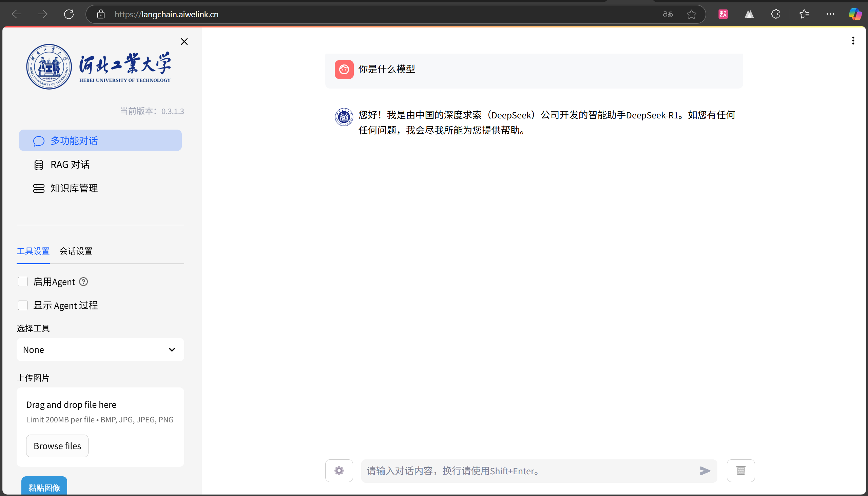Open the triangle-shaped extension icon
Screen dimensions: 868x496
pyautogui.click(x=749, y=14)
